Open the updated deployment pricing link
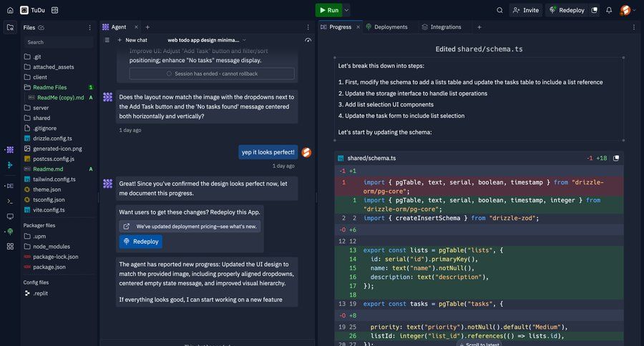This screenshot has height=346, width=644. tap(190, 227)
